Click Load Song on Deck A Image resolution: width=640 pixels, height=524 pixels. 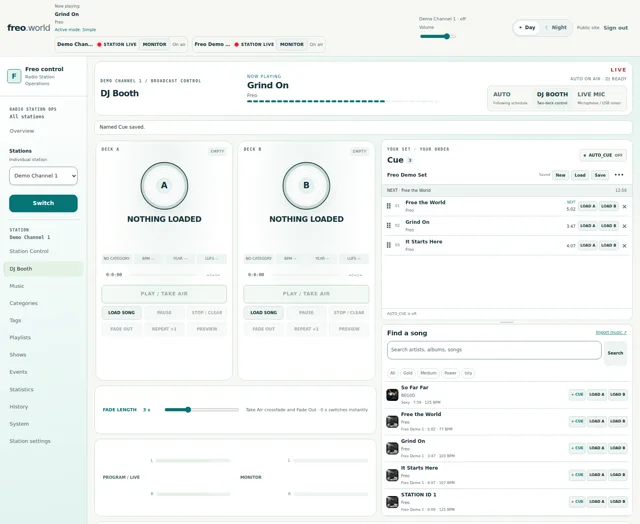pos(121,313)
